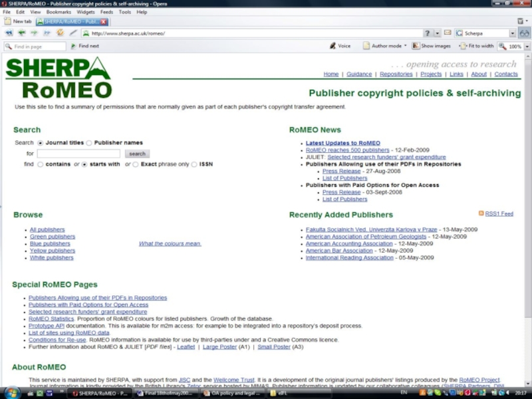The height and width of the screenshot is (399, 532).
Task: Select the Publisher names radio button
Action: [x=89, y=143]
